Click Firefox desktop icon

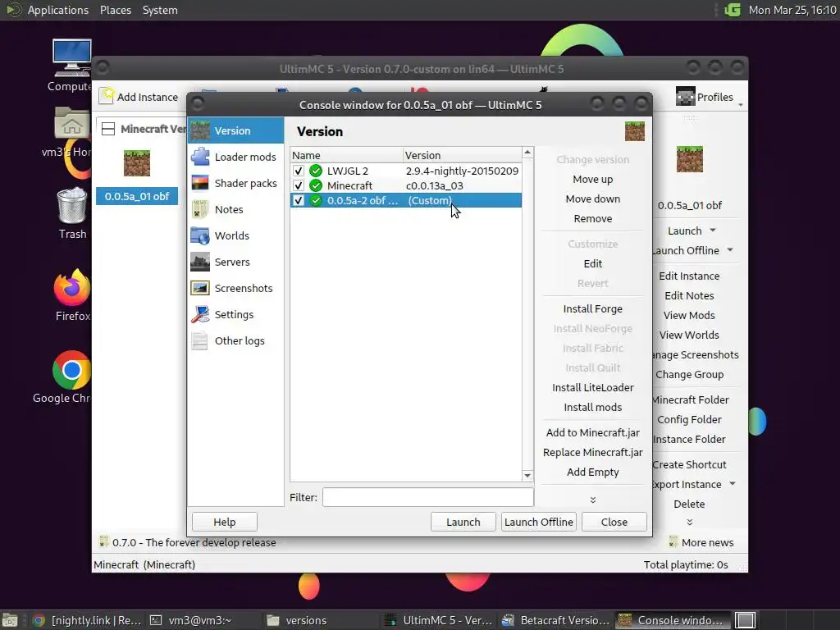tap(72, 295)
